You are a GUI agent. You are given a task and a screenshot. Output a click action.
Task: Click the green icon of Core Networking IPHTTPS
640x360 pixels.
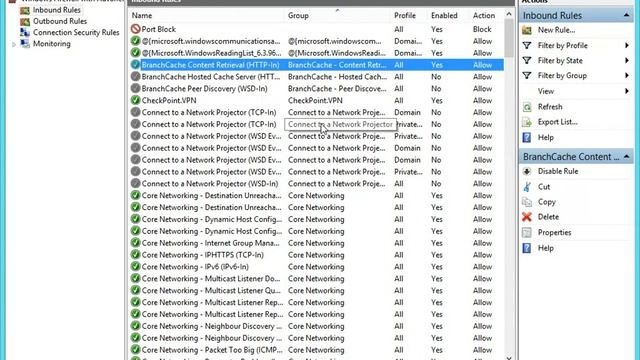tap(136, 254)
